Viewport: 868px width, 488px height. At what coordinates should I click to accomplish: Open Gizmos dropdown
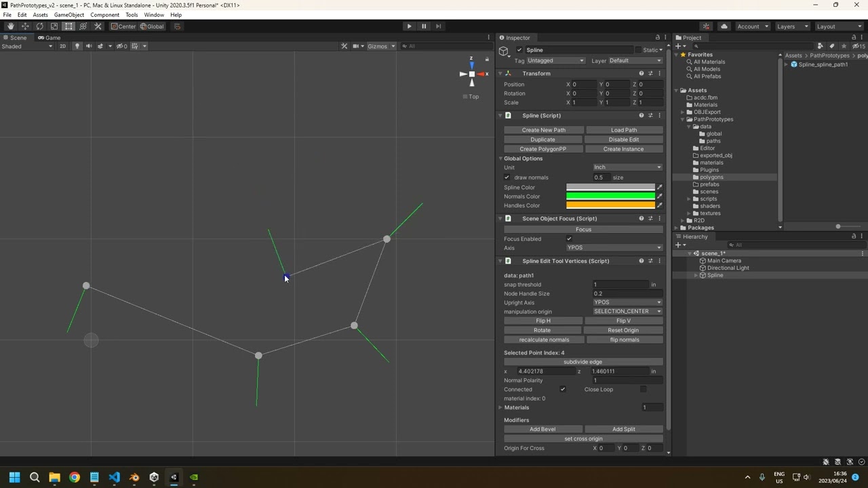pos(381,46)
